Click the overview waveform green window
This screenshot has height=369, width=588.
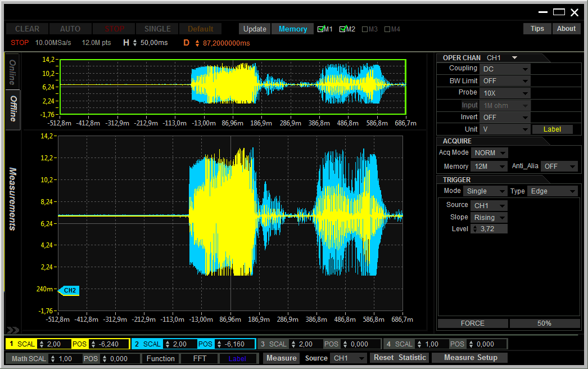(233, 87)
